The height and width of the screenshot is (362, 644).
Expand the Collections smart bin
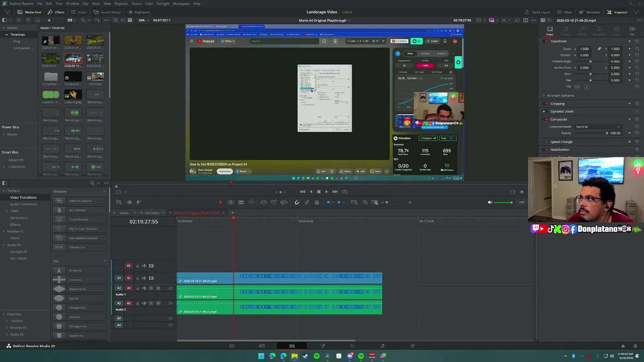coord(4,167)
